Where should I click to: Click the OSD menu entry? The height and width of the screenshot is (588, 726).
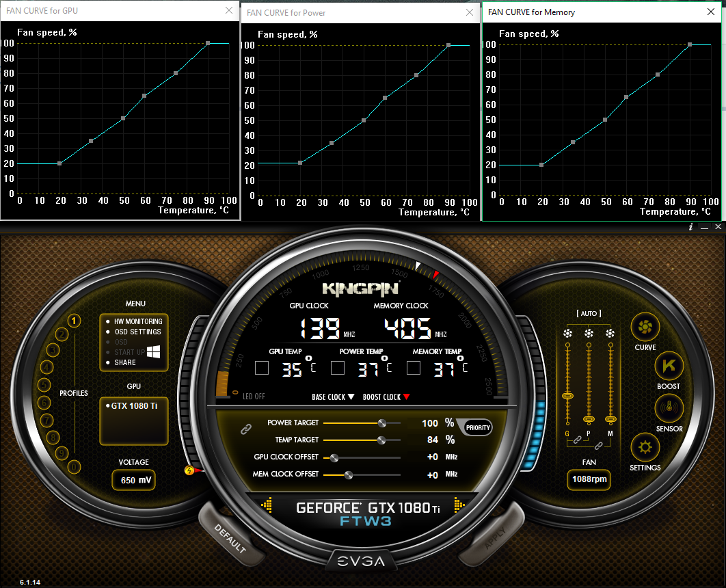click(x=121, y=342)
